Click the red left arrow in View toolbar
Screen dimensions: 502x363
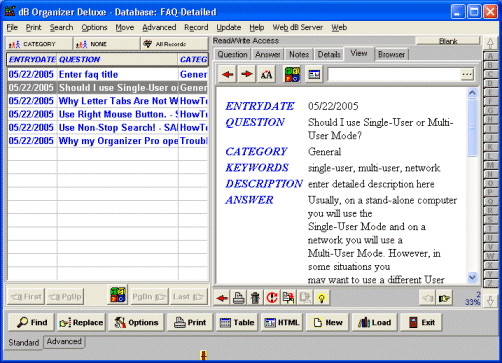coord(228,74)
